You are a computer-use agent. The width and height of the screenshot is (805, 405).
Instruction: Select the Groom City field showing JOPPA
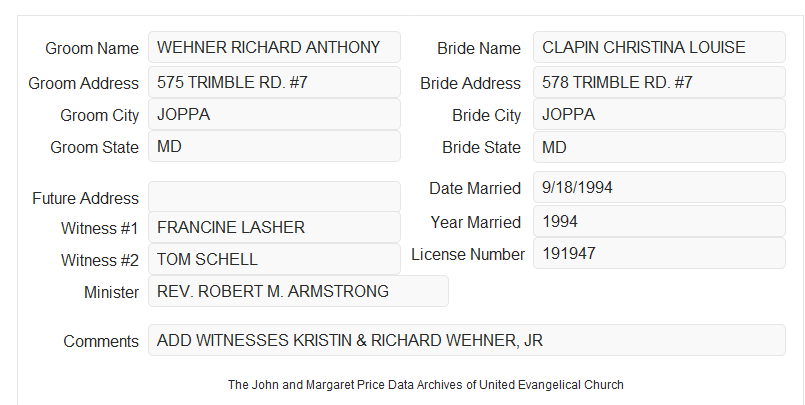(274, 114)
